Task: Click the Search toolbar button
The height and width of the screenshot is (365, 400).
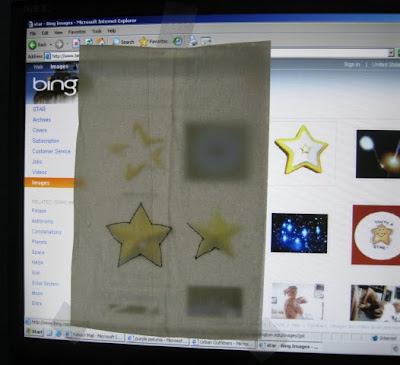Action: point(124,42)
